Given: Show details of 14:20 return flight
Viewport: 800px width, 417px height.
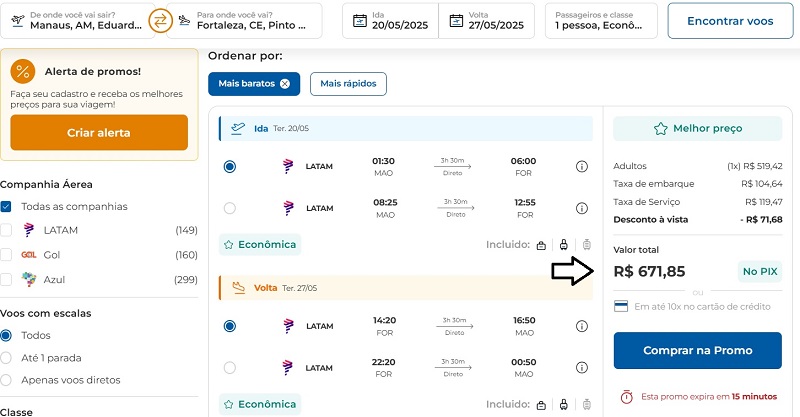Looking at the screenshot, I should point(582,326).
